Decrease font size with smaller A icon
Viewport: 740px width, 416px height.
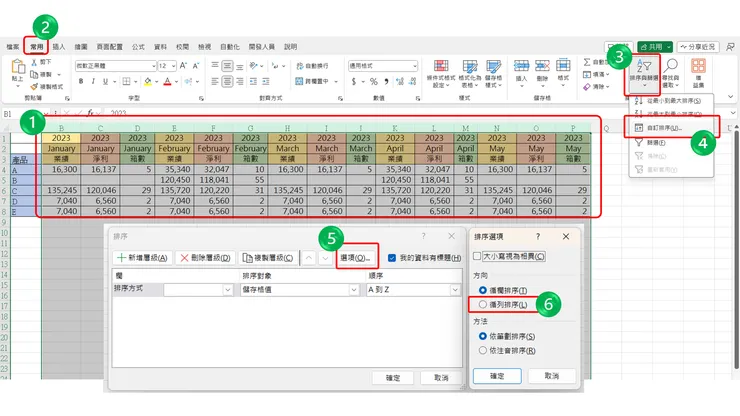point(196,66)
